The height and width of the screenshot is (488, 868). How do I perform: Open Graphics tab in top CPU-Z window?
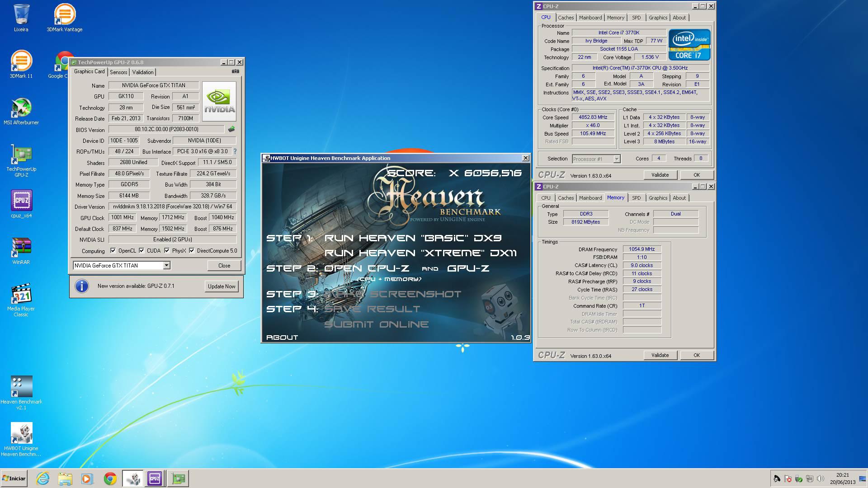(x=658, y=18)
